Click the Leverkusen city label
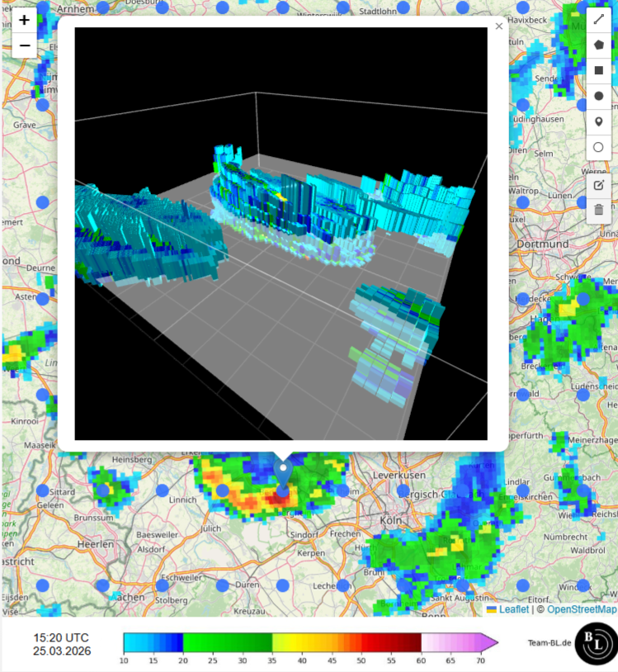The height and width of the screenshot is (672, 618). tap(399, 475)
